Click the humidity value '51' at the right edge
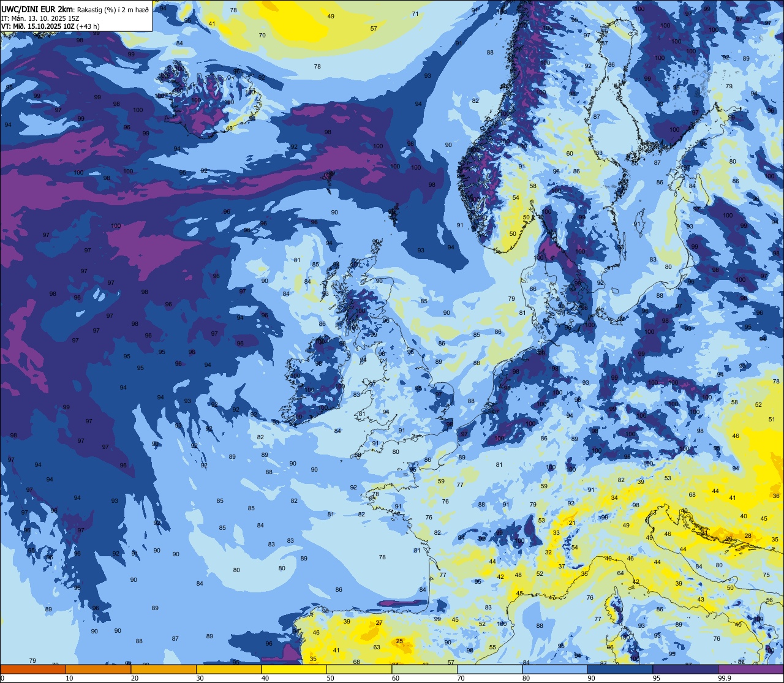 coord(772,419)
